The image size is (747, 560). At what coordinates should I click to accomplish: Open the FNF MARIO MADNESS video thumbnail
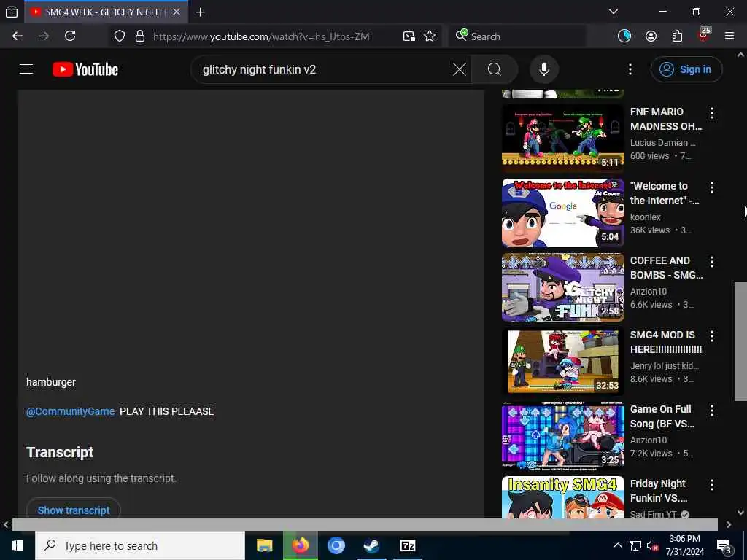tap(563, 139)
